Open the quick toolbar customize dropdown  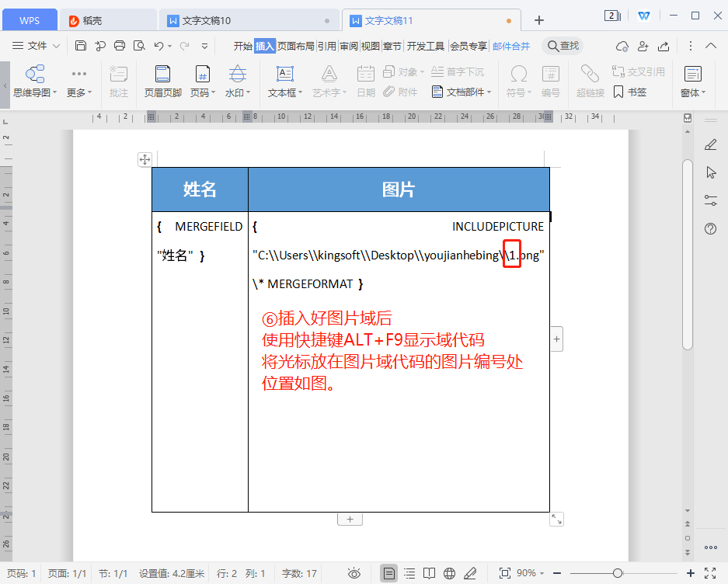(x=205, y=46)
